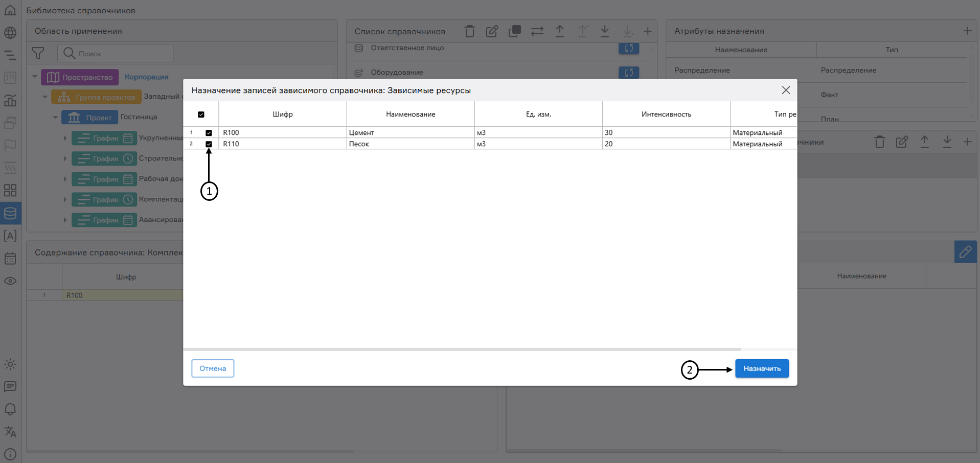The width and height of the screenshot is (980, 463).
Task: Add a new reference with the plus icon
Action: (x=648, y=31)
